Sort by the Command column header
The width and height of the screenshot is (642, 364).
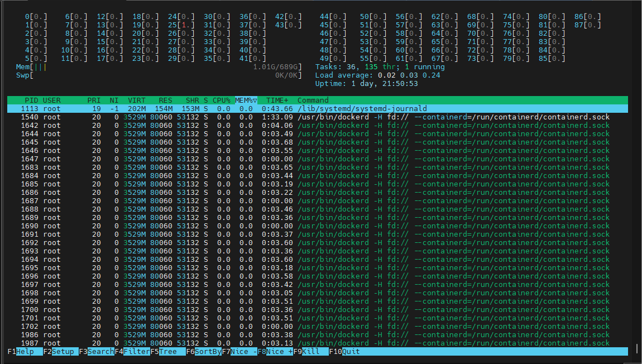click(x=313, y=100)
